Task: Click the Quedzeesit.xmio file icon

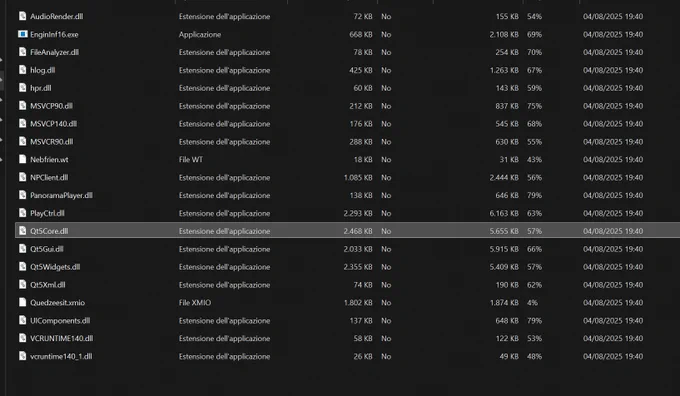Action: 23,302
